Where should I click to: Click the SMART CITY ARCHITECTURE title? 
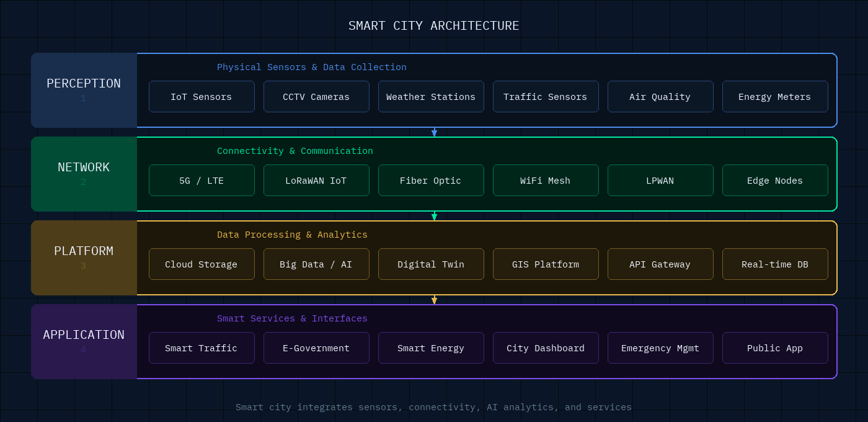[x=434, y=26]
